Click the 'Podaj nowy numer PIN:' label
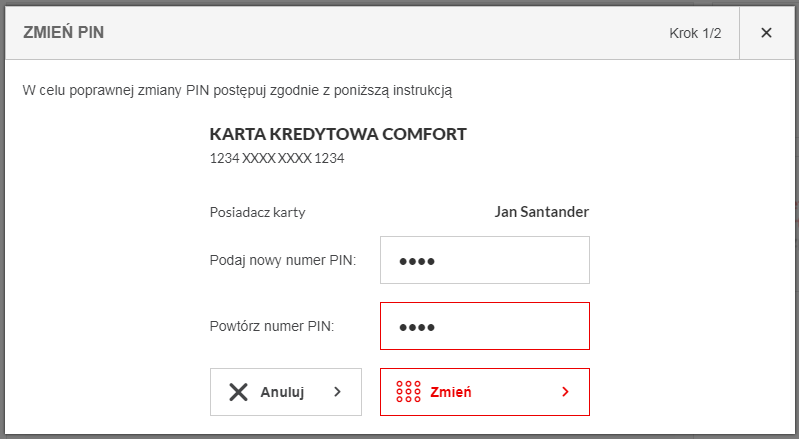 (283, 260)
